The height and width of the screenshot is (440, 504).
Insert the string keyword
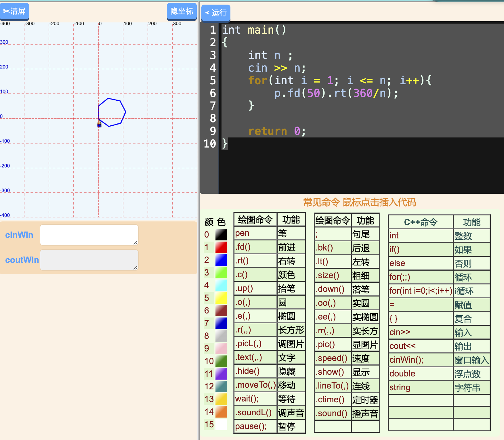pos(421,387)
